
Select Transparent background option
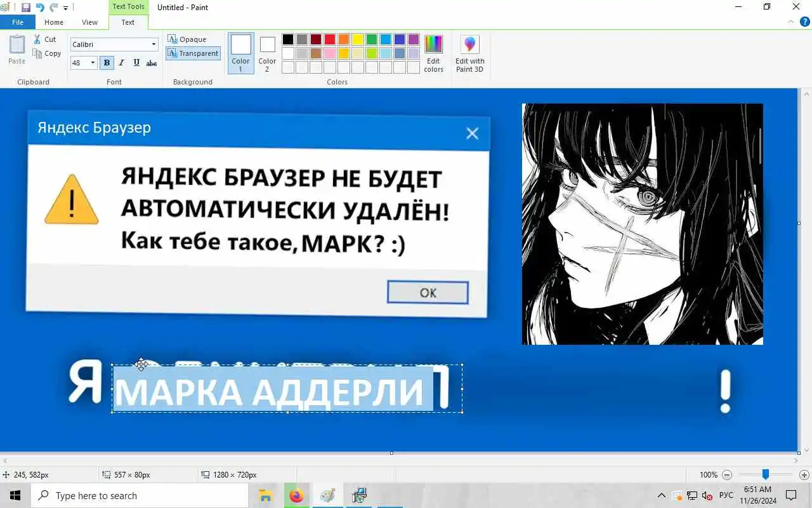[193, 53]
